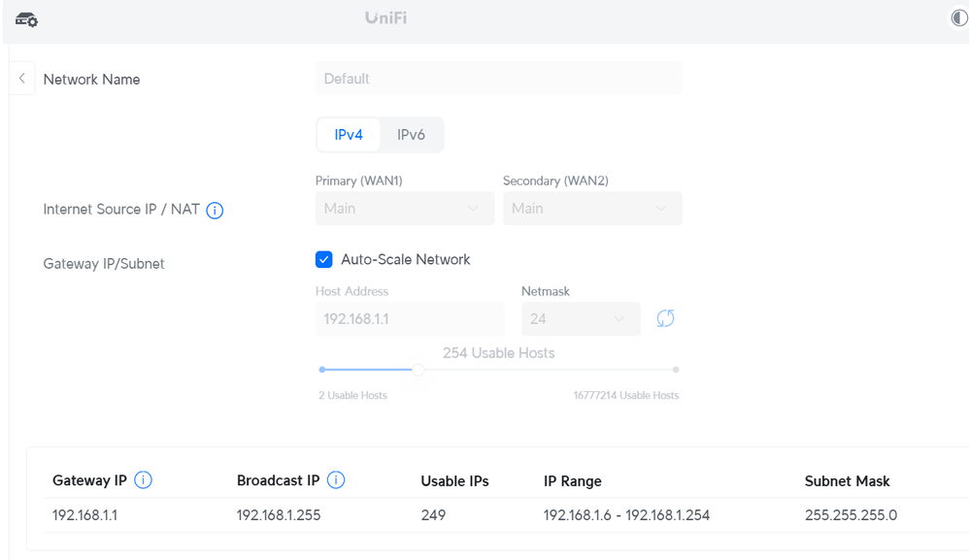Screen dimensions: 969x560
Task: Open the Primary (WAN1) dropdown
Action: coord(404,209)
